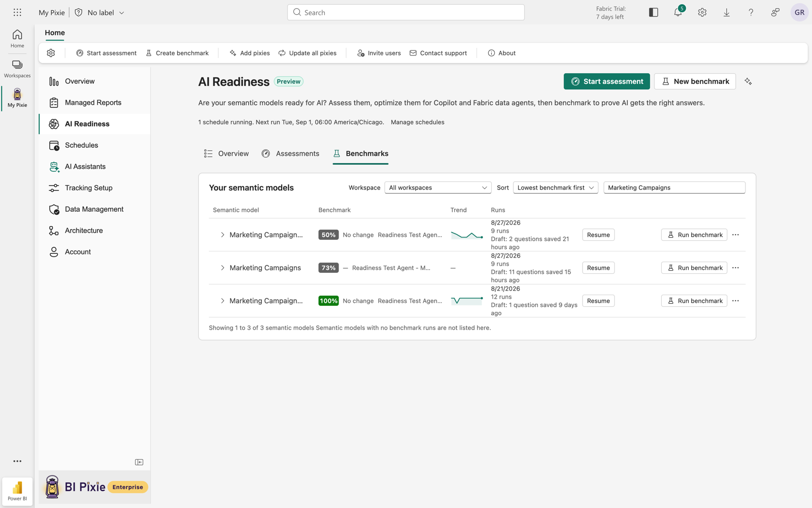812x508 pixels.
Task: Open Tracking Setup in the sidebar
Action: coord(94,188)
